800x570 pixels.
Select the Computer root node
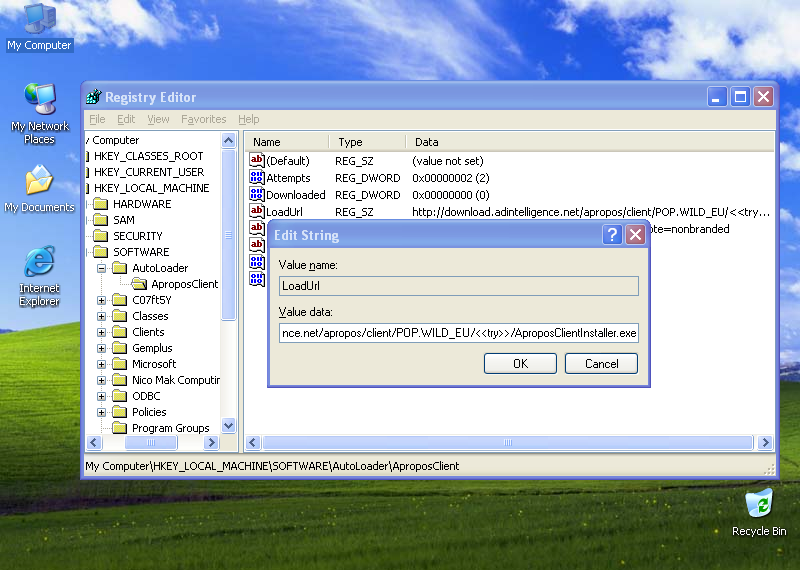click(115, 140)
